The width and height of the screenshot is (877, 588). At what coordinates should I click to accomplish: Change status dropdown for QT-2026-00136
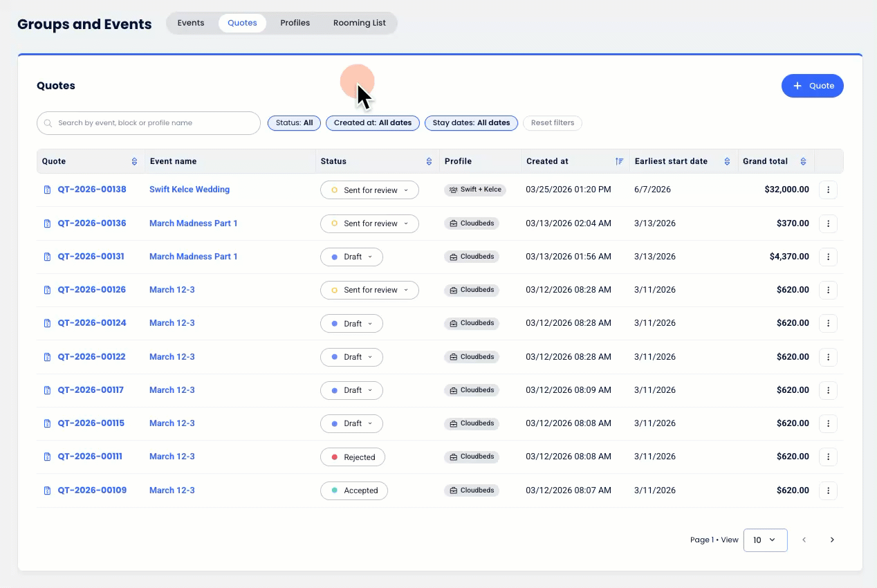click(x=369, y=223)
